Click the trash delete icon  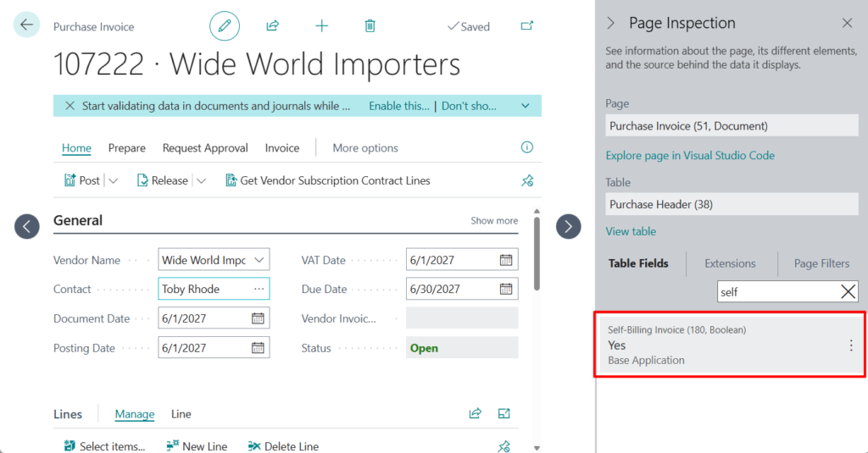click(x=370, y=26)
